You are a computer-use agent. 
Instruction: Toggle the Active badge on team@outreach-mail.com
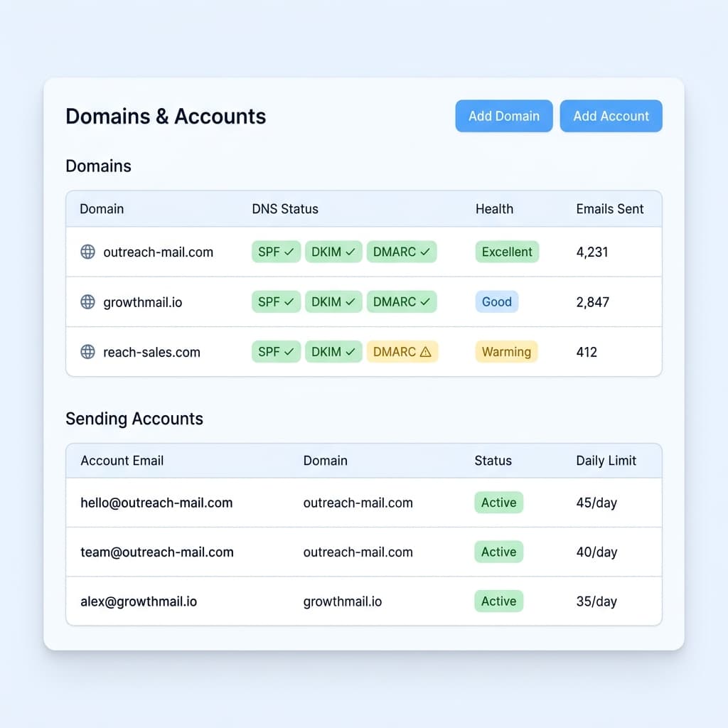pos(498,552)
